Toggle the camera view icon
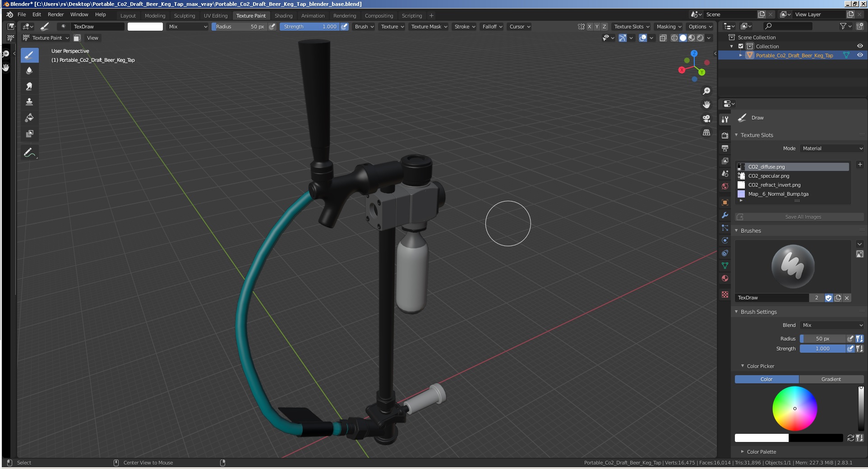The height and width of the screenshot is (469, 868). [706, 119]
